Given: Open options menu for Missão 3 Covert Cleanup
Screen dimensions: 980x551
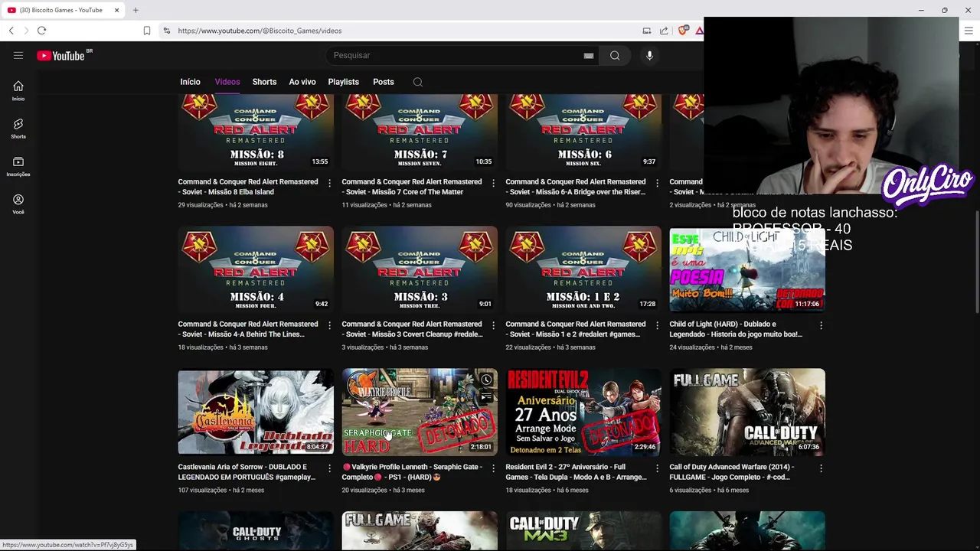Looking at the screenshot, I should click(493, 325).
